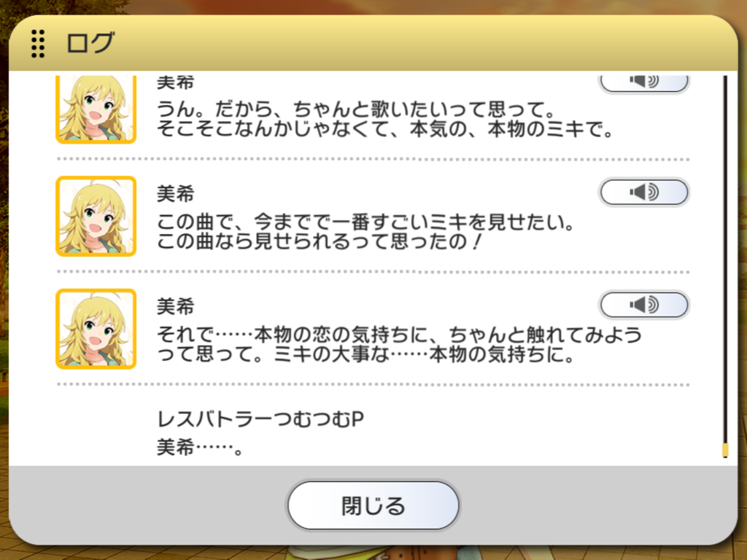Select the ログ title text
The image size is (747, 560).
[90, 43]
